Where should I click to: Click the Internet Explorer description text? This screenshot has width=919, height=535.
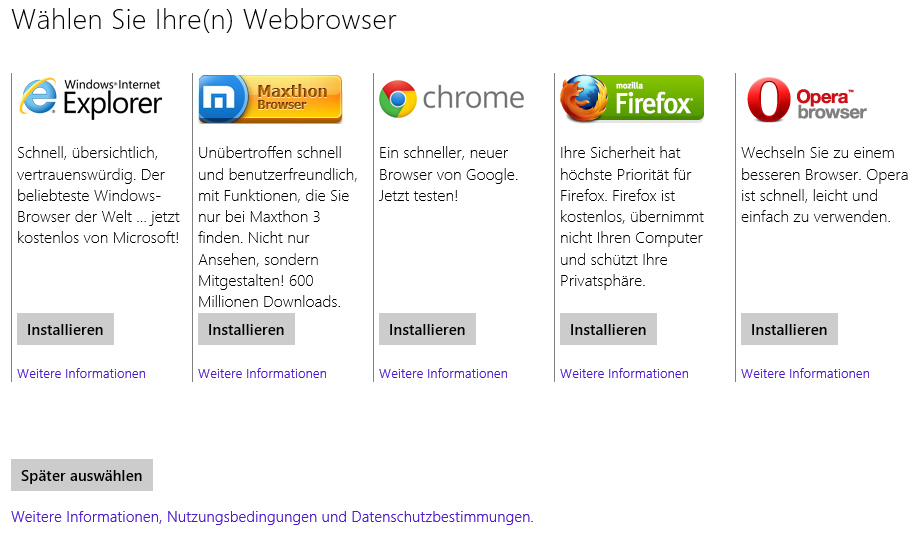(x=98, y=195)
